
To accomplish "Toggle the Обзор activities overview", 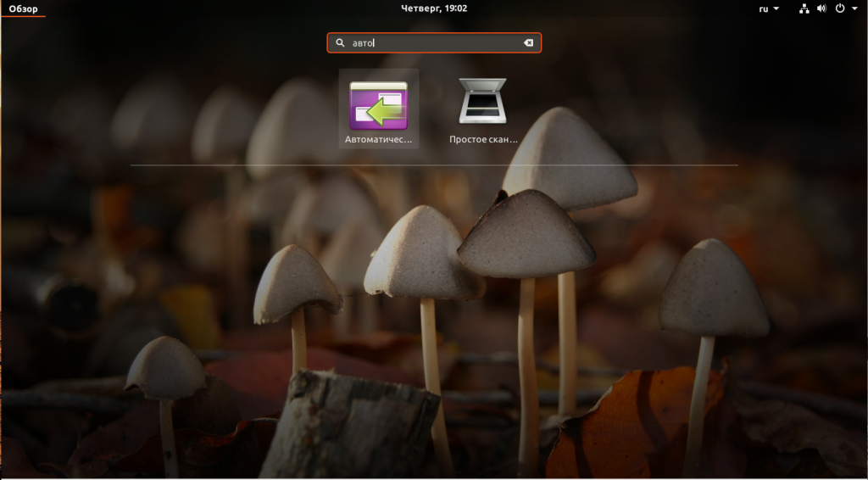I will (x=23, y=8).
